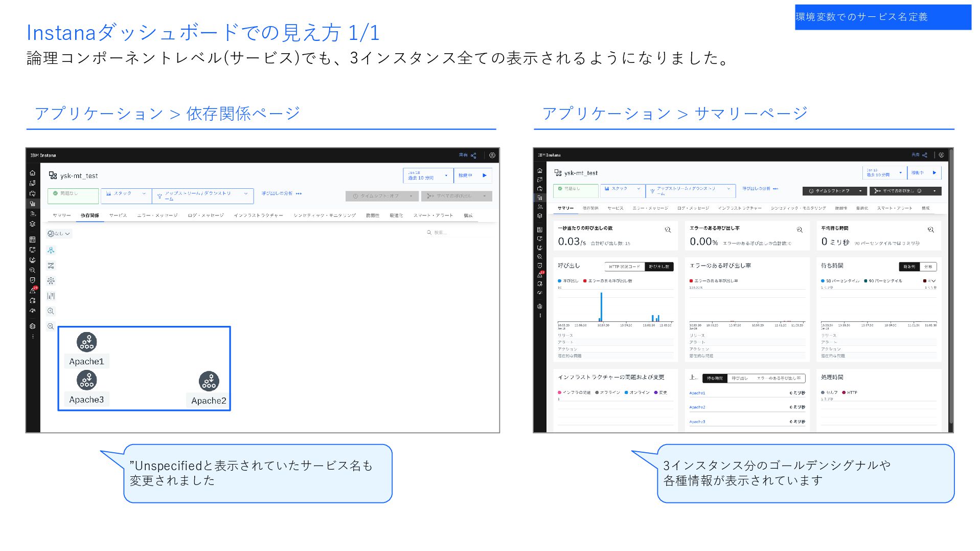Open スマート・アラート tab on summary page
Screen dimensions: 980x551
coord(895,208)
